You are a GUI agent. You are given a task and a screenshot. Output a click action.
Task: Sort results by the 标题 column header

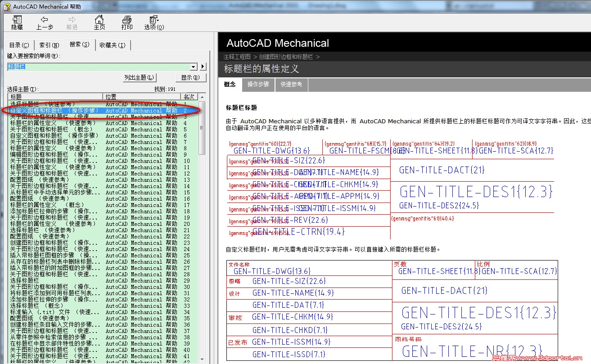point(56,97)
